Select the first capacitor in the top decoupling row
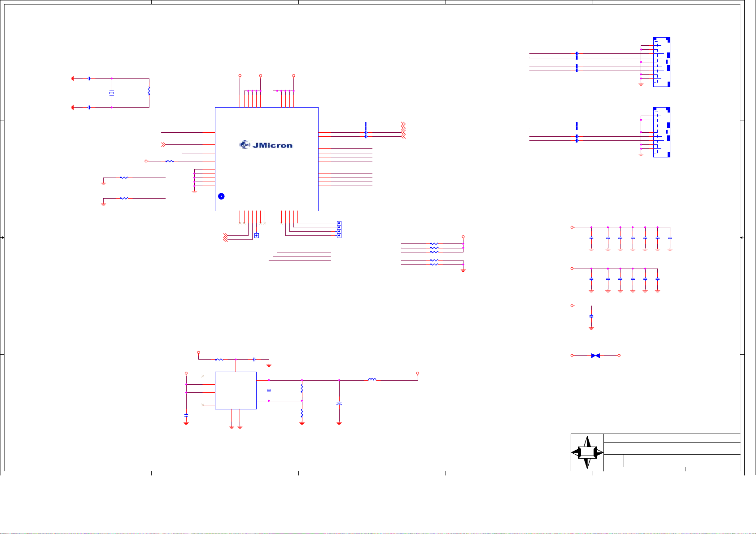Image resolution: width=756 pixels, height=534 pixels. coord(591,238)
